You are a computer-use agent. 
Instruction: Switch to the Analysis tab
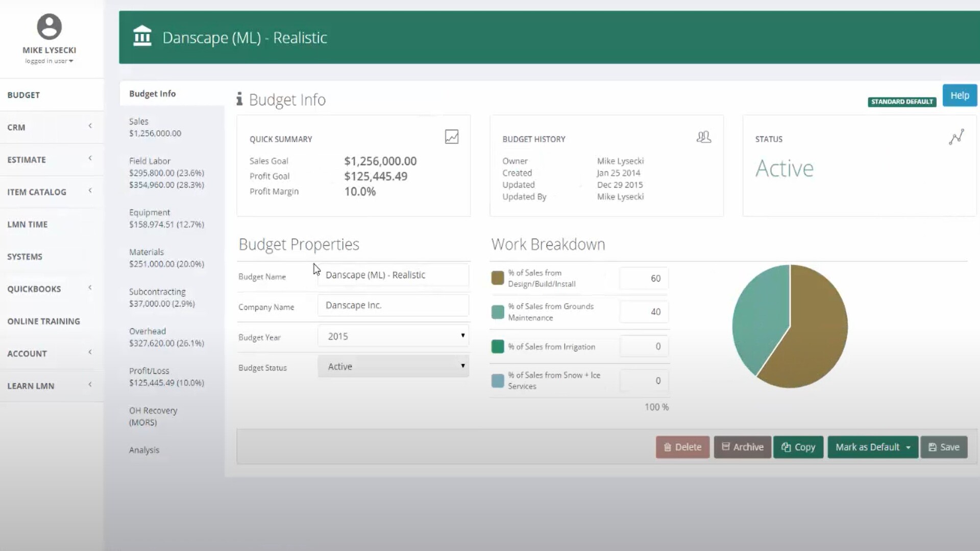click(x=144, y=449)
